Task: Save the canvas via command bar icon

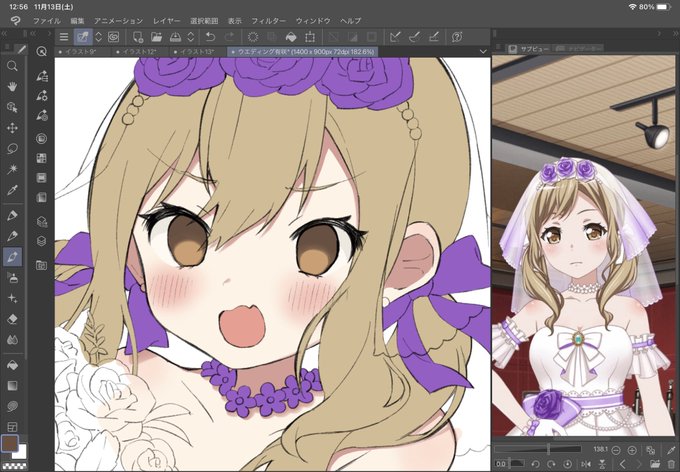Action: (x=175, y=37)
